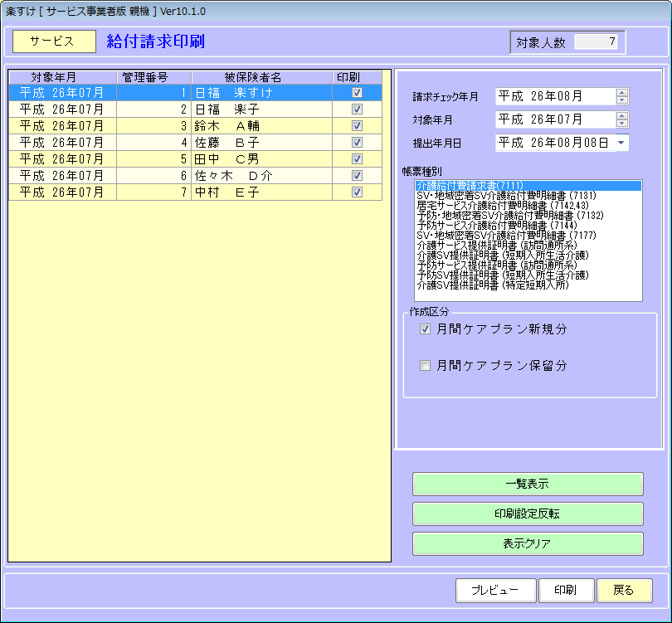Screen dimensions: 672x623
Task: Sort by the 被保険者名 column header
Action: coord(262,77)
